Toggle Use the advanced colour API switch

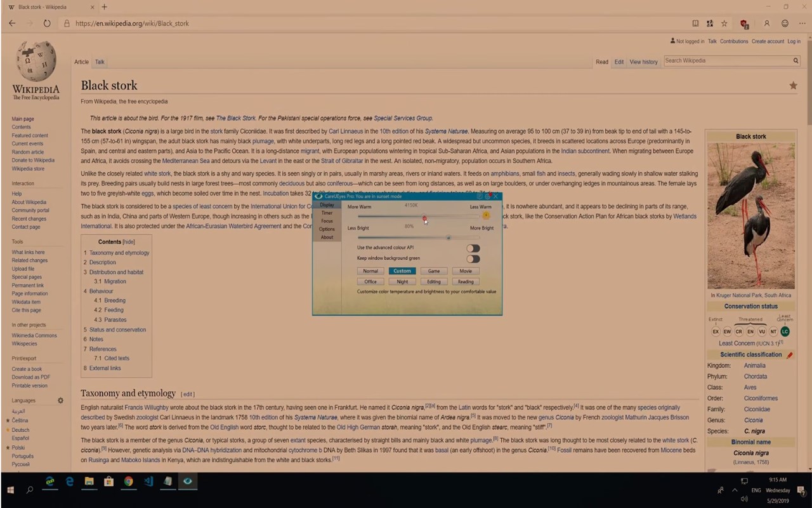(x=473, y=248)
